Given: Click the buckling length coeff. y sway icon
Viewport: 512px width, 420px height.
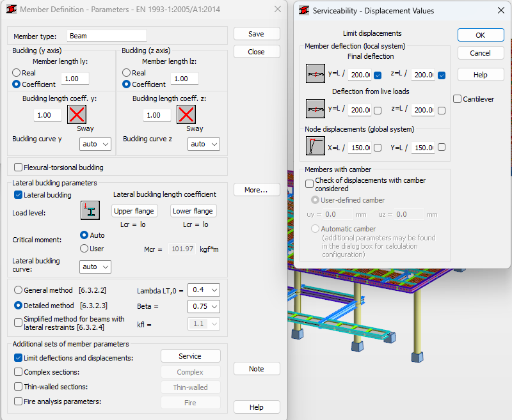Looking at the screenshot, I should pyautogui.click(x=77, y=114).
